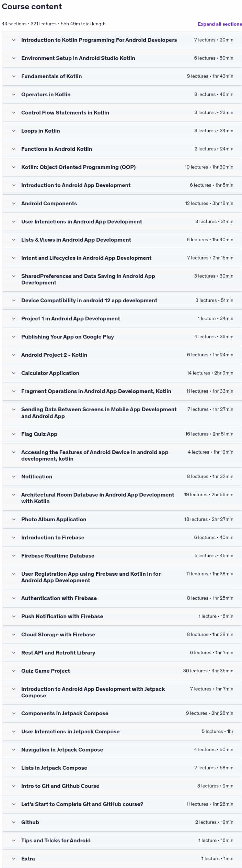Expand the Kotlin Object Oriented Programming chevron
The width and height of the screenshot is (242, 868).
(14, 167)
